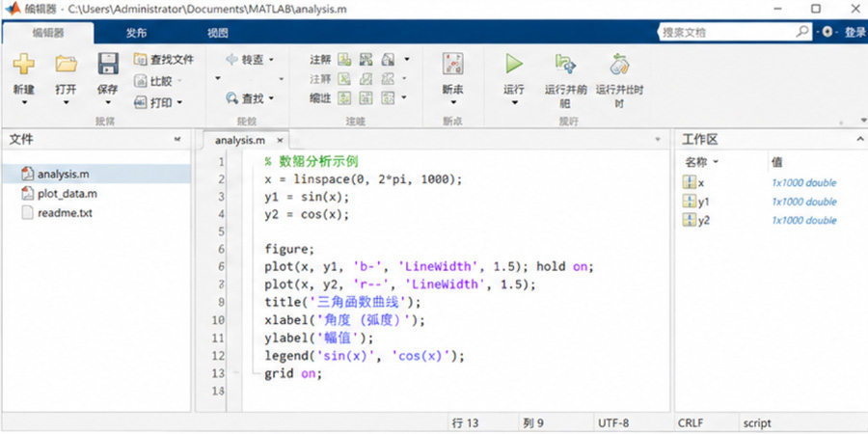Click the Run and Advance icon
Image resolution: width=868 pixels, height=434 pixels.
click(x=566, y=64)
